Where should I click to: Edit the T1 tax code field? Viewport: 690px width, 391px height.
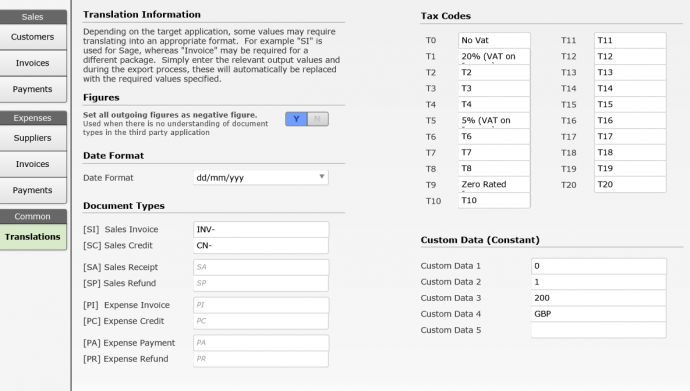point(494,56)
